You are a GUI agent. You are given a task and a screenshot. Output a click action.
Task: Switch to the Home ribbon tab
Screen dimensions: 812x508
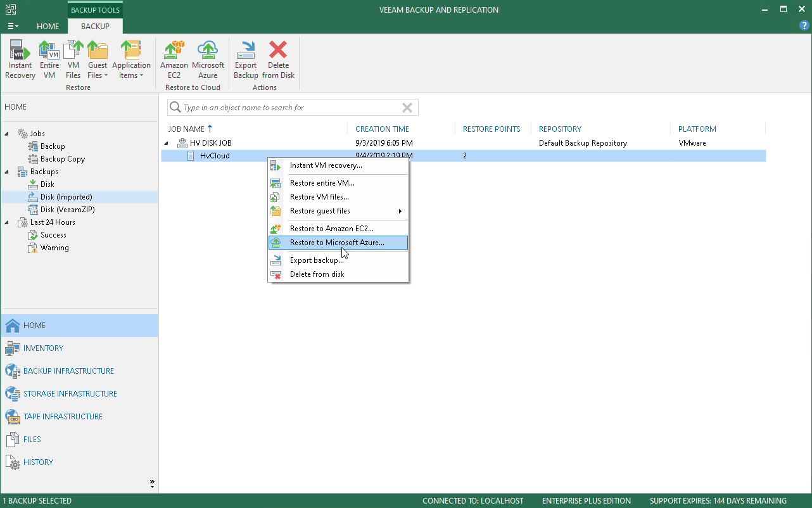48,27
